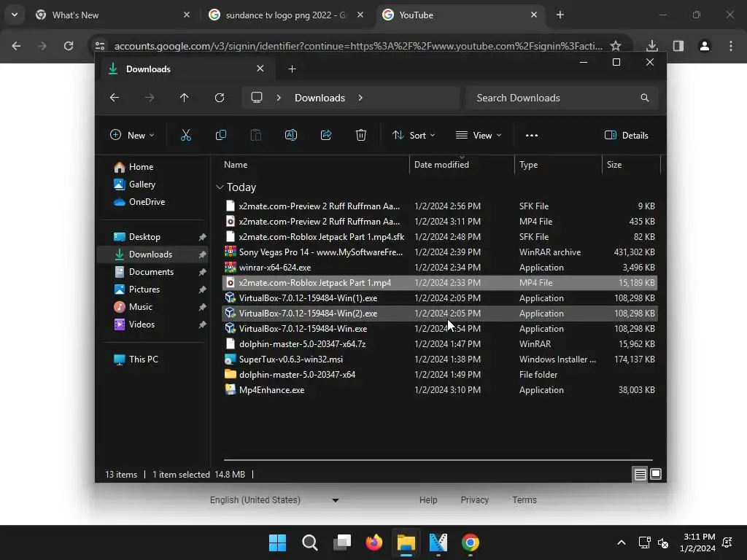Add a new File Explorer tab
747x560 pixels.
pos(292,69)
